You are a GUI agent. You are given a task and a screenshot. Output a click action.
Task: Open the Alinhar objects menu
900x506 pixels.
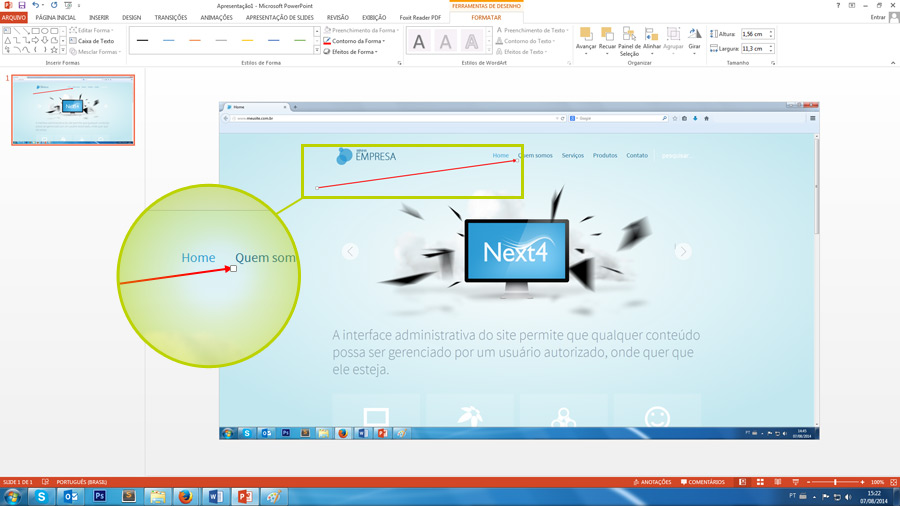pyautogui.click(x=652, y=40)
